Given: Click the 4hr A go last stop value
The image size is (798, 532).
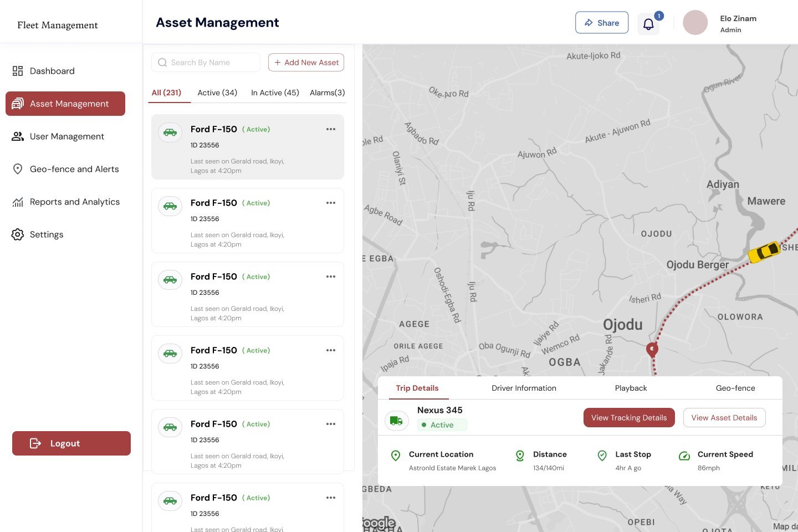Looking at the screenshot, I should (x=628, y=468).
